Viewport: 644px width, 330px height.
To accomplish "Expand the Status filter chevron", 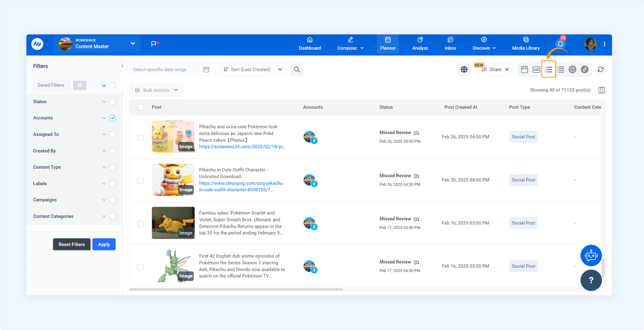I will click(x=104, y=102).
